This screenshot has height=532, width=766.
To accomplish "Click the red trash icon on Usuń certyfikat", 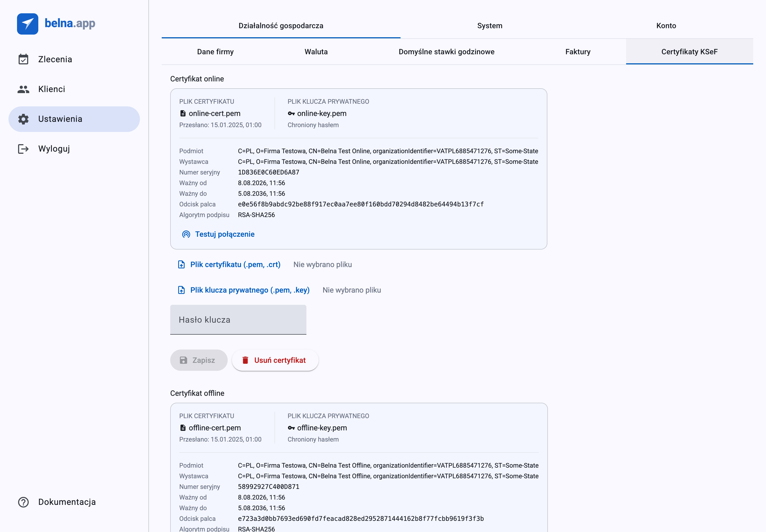I will point(245,360).
